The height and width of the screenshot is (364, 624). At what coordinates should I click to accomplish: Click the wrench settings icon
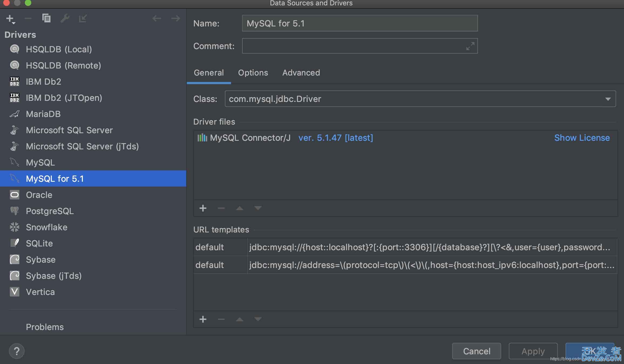pos(65,18)
